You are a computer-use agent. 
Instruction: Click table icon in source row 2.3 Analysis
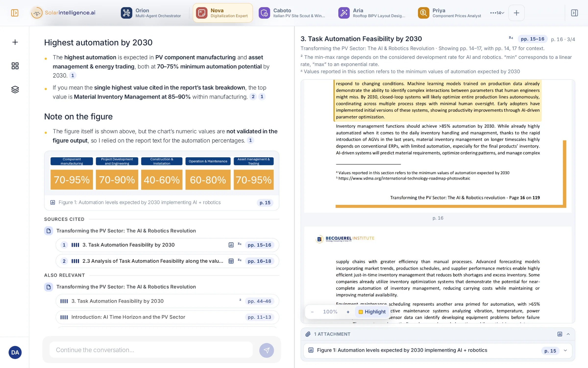coord(231,261)
